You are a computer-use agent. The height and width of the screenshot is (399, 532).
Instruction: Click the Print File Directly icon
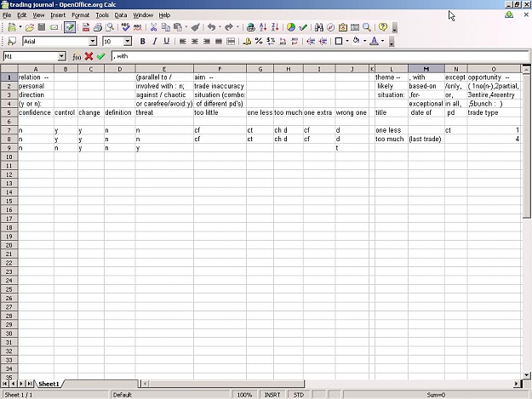pyautogui.click(x=98, y=27)
